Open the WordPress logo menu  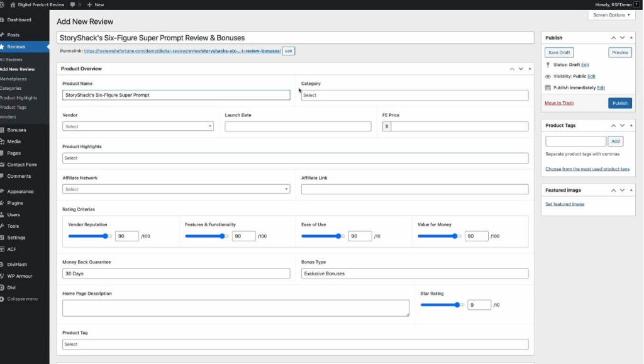pyautogui.click(x=2, y=4)
